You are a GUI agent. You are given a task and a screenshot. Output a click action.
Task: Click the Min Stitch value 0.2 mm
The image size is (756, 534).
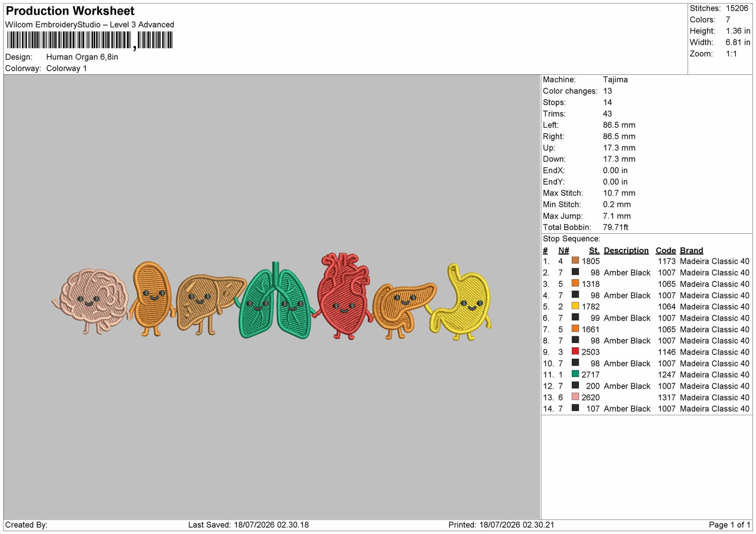point(617,204)
